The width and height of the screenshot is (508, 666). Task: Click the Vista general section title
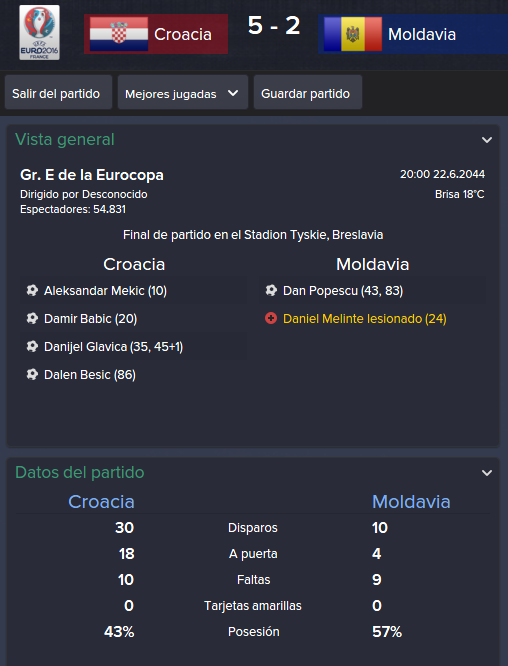tap(65, 139)
